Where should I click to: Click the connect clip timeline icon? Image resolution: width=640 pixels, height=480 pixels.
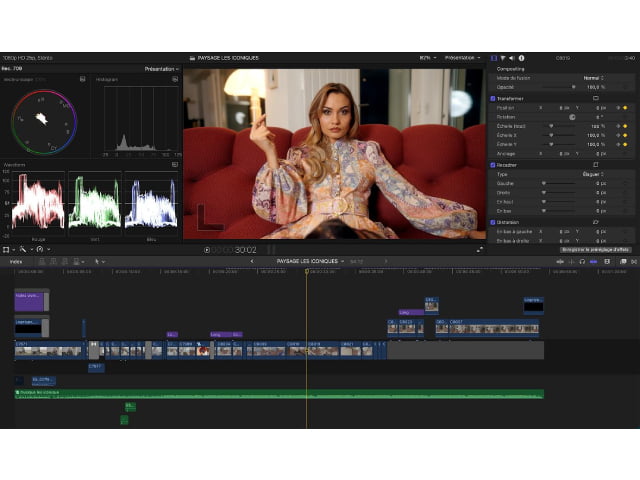(42, 262)
